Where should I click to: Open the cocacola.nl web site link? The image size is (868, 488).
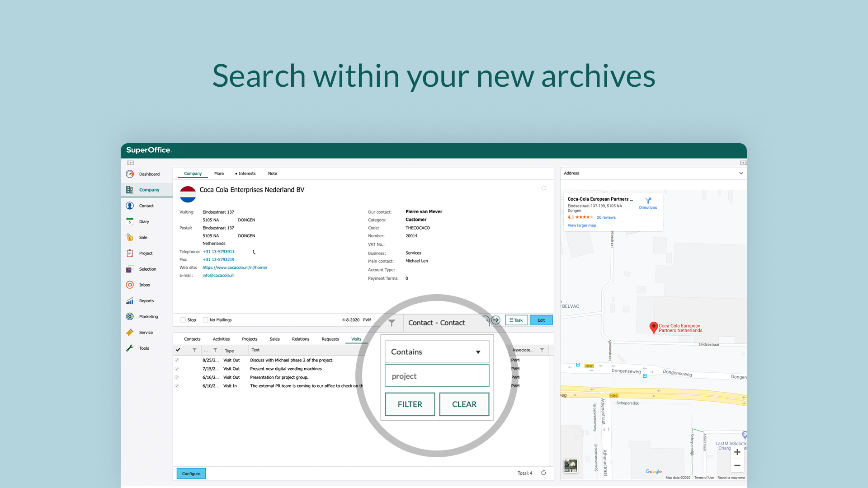(235, 267)
